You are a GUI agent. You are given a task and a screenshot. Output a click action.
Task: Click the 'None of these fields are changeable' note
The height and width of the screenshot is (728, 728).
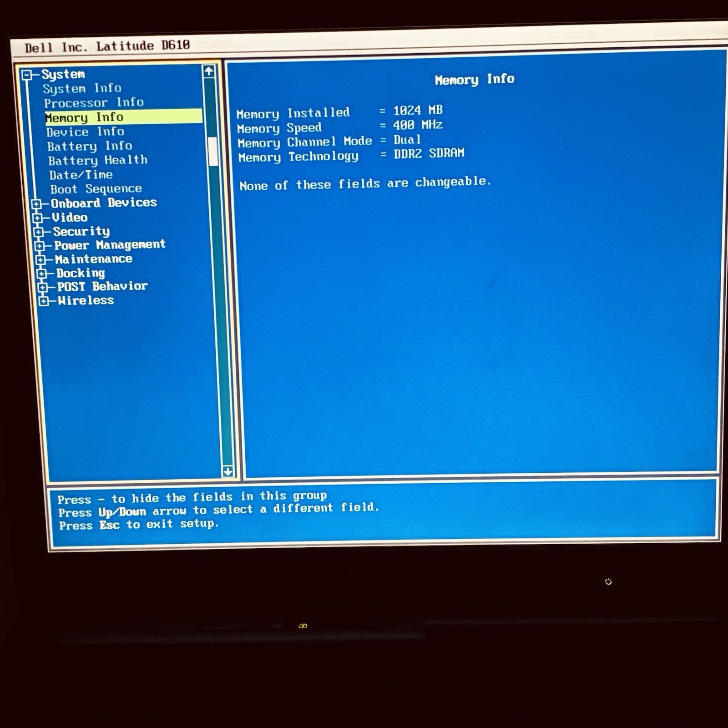point(365,184)
